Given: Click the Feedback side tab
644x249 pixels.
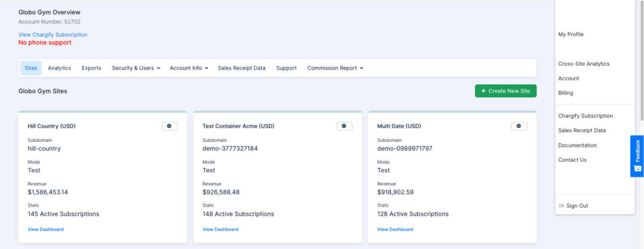Looking at the screenshot, I should click(x=637, y=156).
